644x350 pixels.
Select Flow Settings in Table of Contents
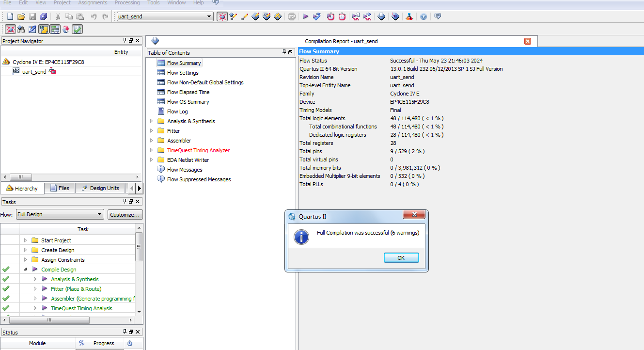183,73
